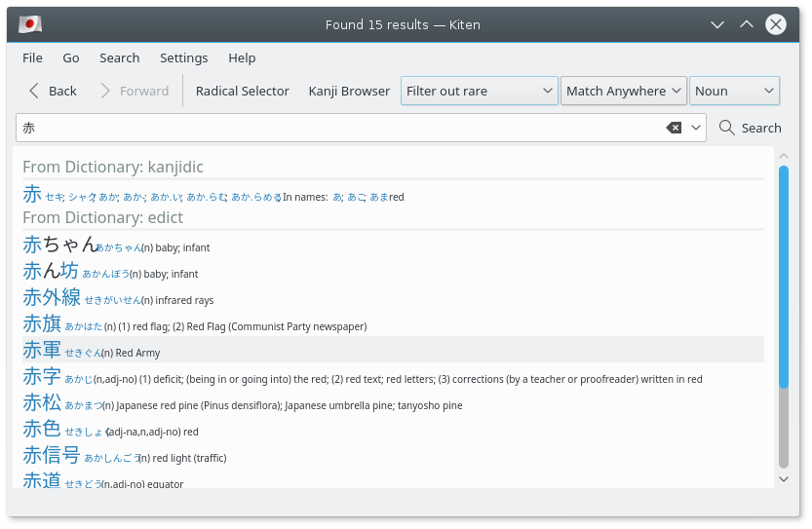Click the magnifier Search icon

pos(726,128)
